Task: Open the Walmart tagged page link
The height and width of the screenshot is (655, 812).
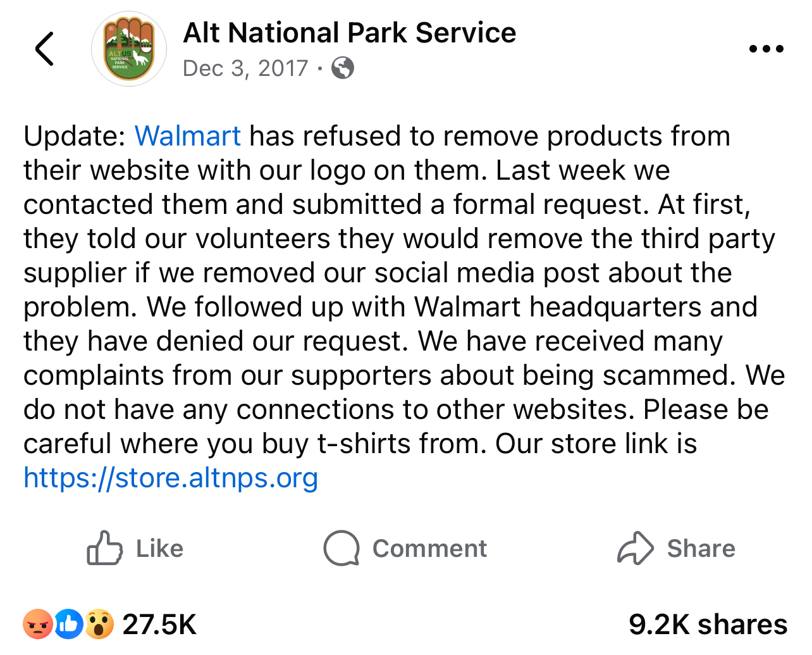Action: click(187, 136)
